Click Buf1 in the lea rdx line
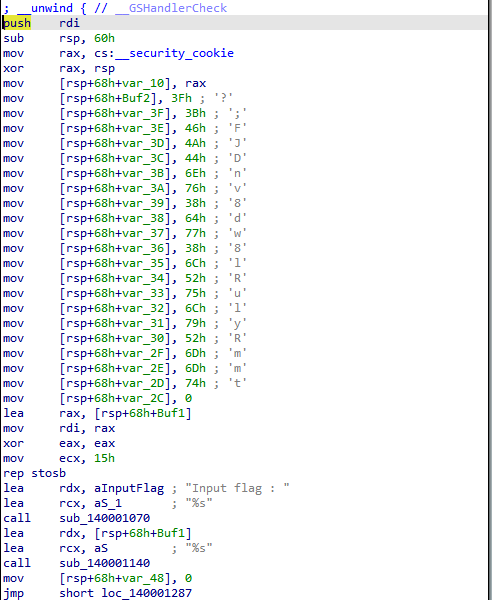The image size is (492, 600). [x=171, y=533]
